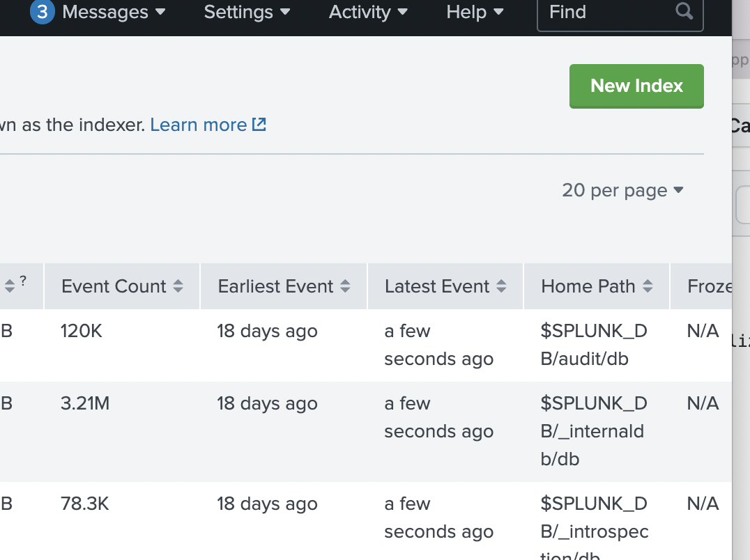Click the sort arrows on Event Count column
Image resolution: width=750 pixels, height=560 pixels.
[x=178, y=286]
